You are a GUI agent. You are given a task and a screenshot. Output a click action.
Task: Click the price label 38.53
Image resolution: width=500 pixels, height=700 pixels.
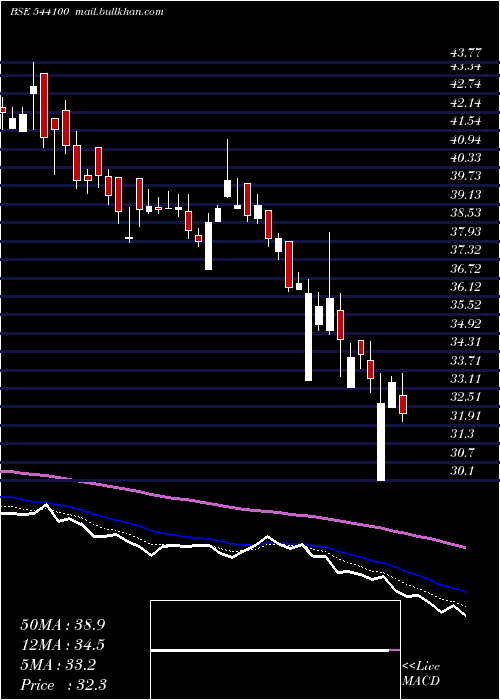[466, 212]
